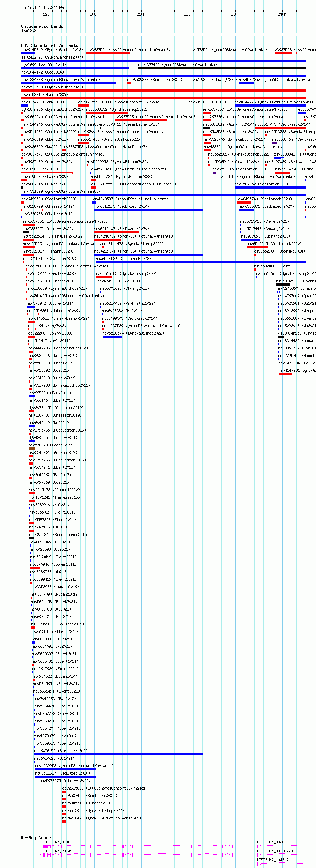Open nsv1698 (Kidd2008) variant

[x=40, y=169]
